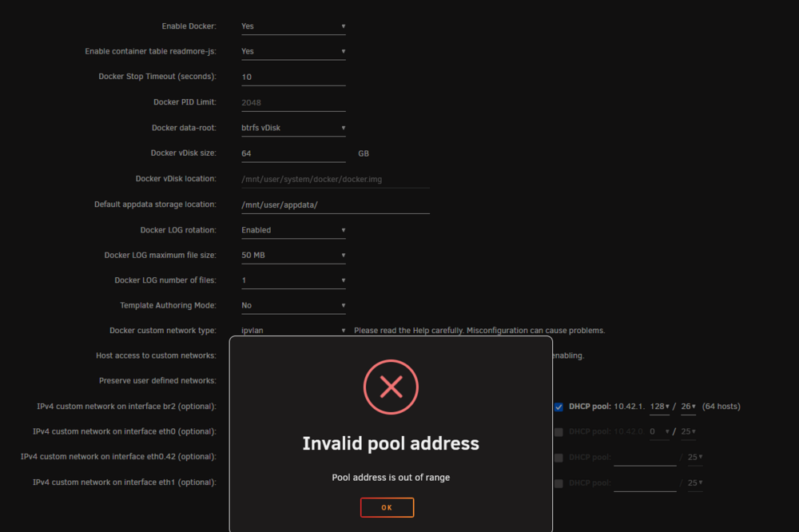Click 'Preserve user defined networks:' label

tap(157, 381)
